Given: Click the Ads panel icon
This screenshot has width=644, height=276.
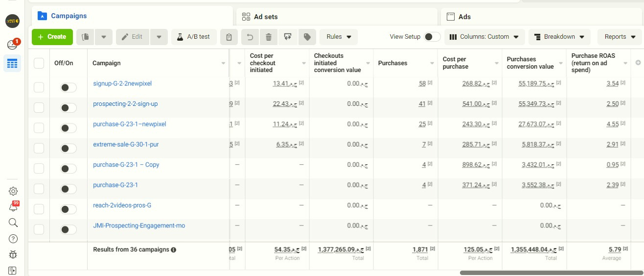Looking at the screenshot, I should [451, 17].
